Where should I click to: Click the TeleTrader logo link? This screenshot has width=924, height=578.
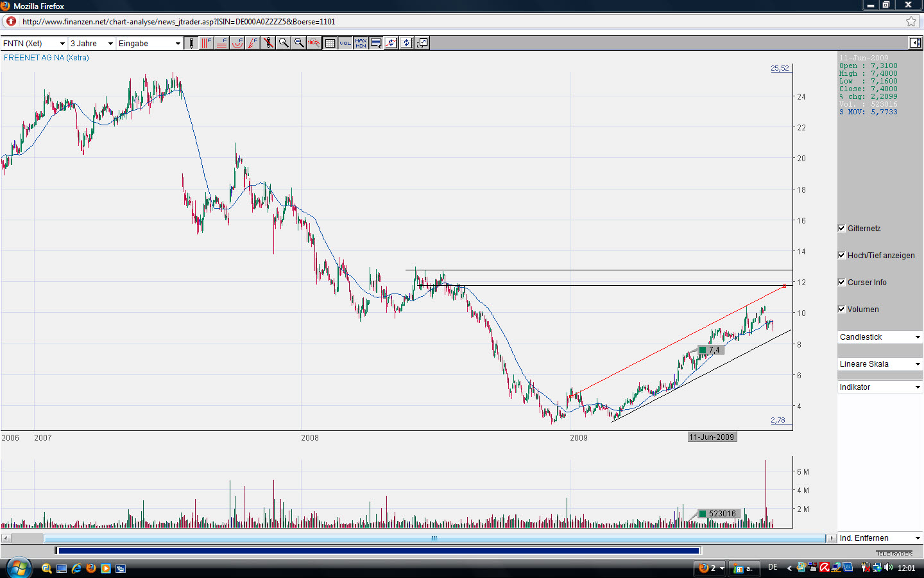click(x=894, y=553)
